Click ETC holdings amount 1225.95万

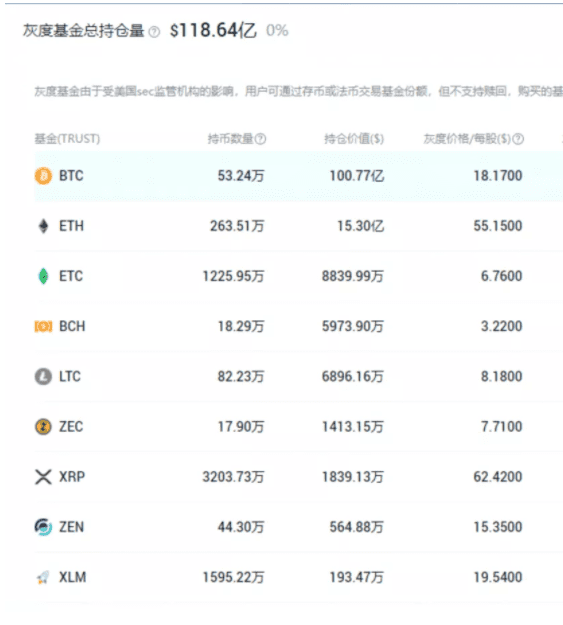[233, 276]
